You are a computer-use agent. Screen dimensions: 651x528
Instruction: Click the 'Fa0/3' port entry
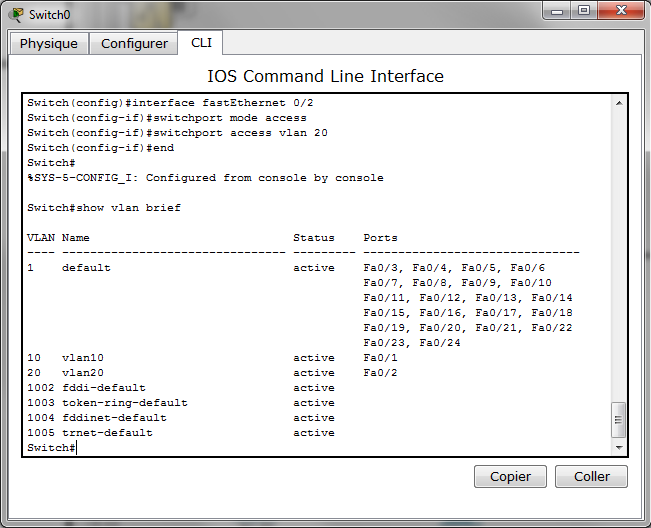point(380,268)
